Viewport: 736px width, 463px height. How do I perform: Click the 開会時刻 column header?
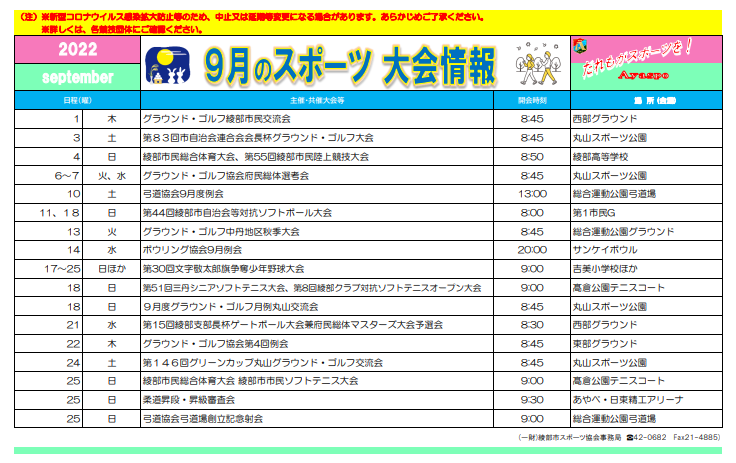pyautogui.click(x=532, y=101)
